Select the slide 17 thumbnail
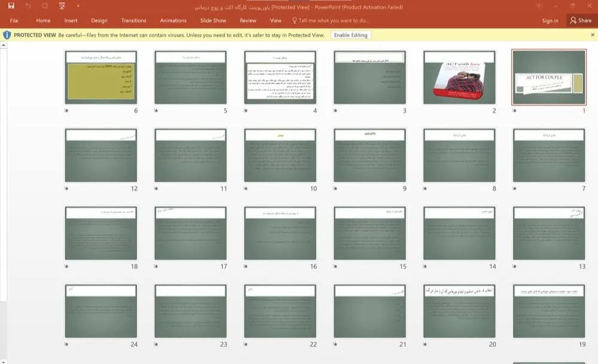The width and height of the screenshot is (598, 364). 190,233
